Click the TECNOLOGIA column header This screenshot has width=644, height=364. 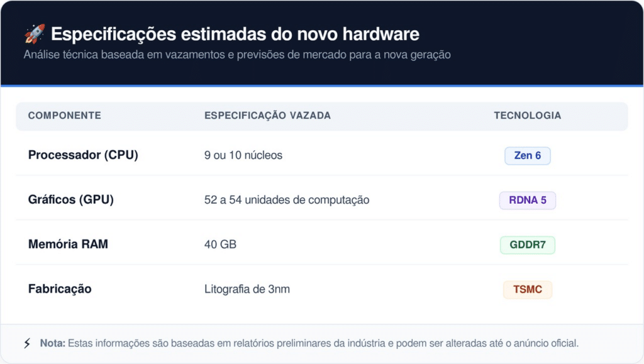tap(527, 116)
